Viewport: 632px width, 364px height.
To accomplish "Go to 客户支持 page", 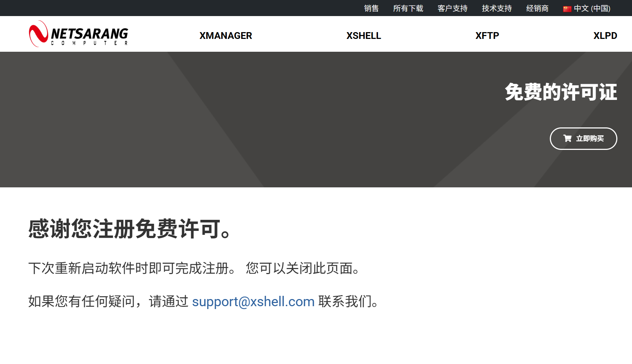I will (x=452, y=8).
